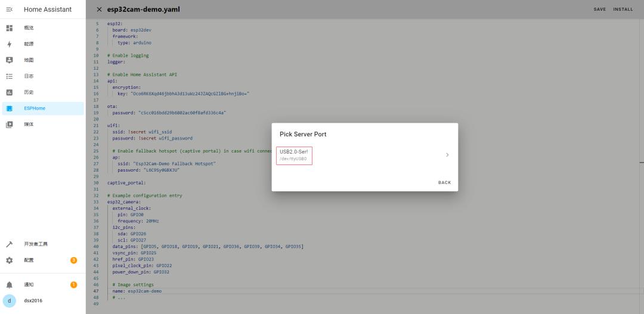
Task: Click the INSTALL button
Action: 623,10
